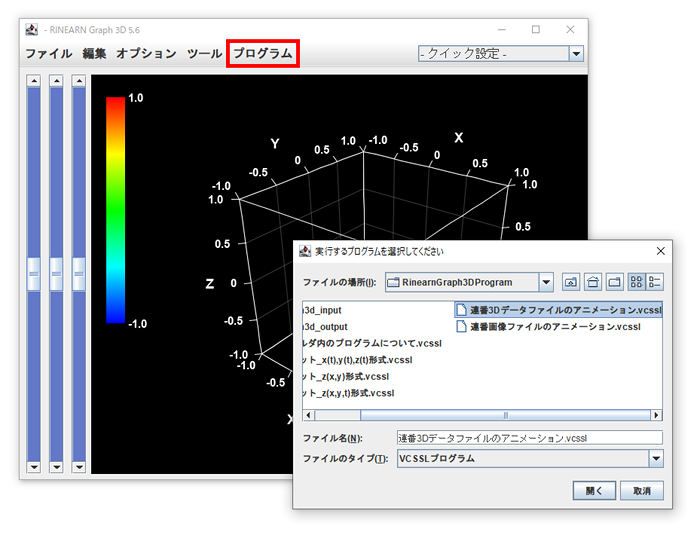Select file ending z(x,y,t)形式.vcssl
700x538 pixels.
tap(349, 393)
